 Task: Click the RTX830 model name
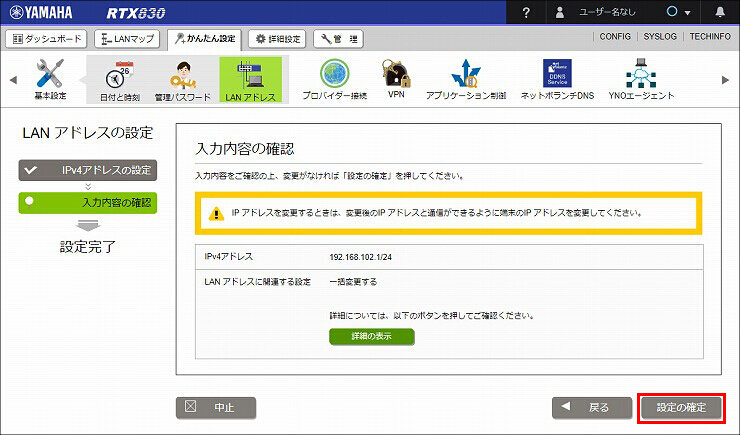pyautogui.click(x=136, y=13)
